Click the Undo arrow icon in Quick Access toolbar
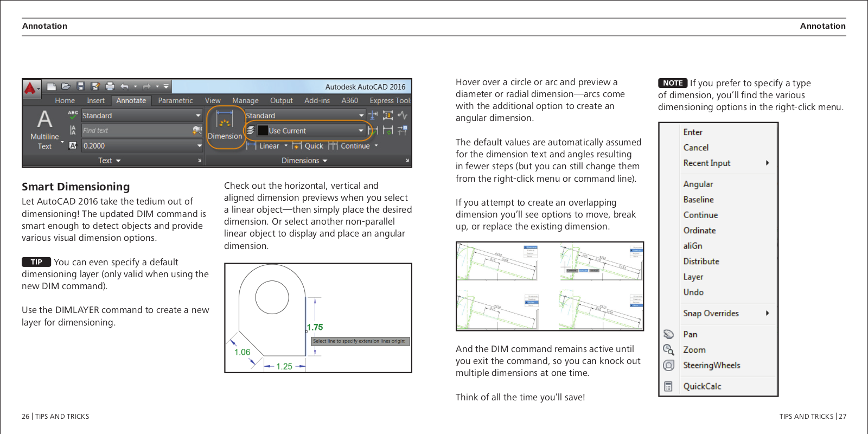Viewport: 868px width, 434px height. click(x=125, y=86)
